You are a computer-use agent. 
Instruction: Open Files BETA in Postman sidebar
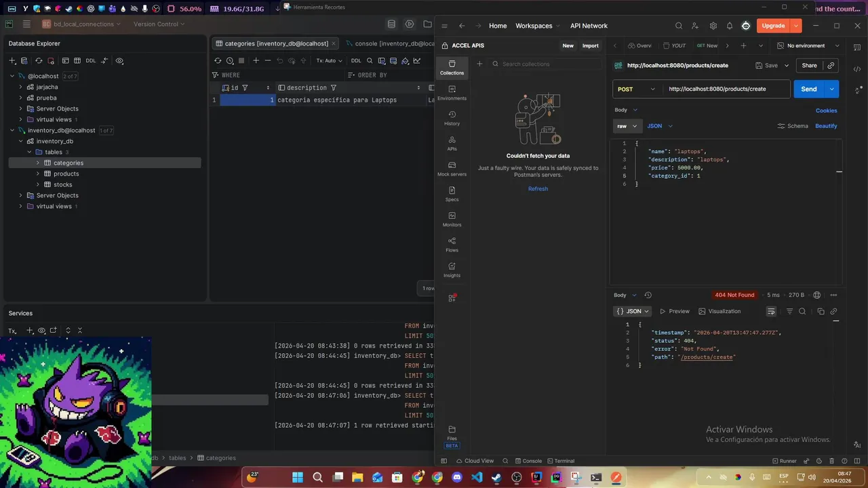click(x=452, y=436)
